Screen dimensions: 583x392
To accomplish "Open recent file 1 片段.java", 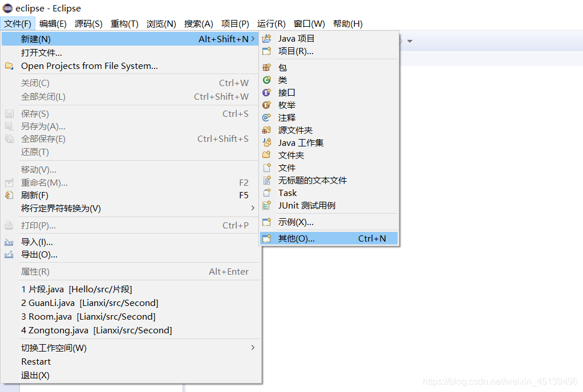I will tap(129, 289).
